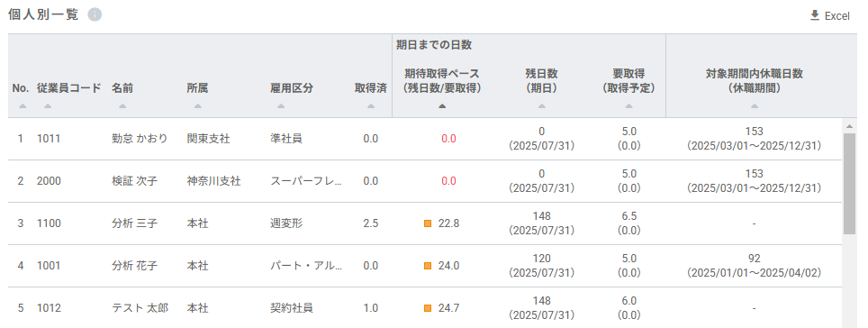Sort by the 従業員コード column arrow
Image resolution: width=868 pixels, height=328 pixels.
coord(48,105)
